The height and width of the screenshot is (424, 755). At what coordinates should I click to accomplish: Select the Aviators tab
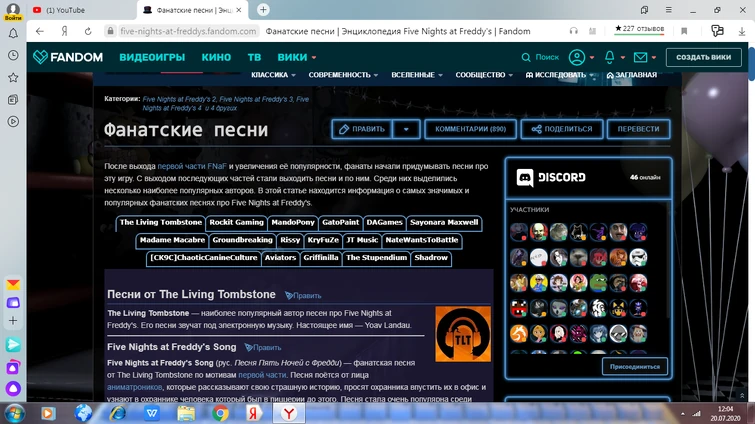click(x=280, y=258)
